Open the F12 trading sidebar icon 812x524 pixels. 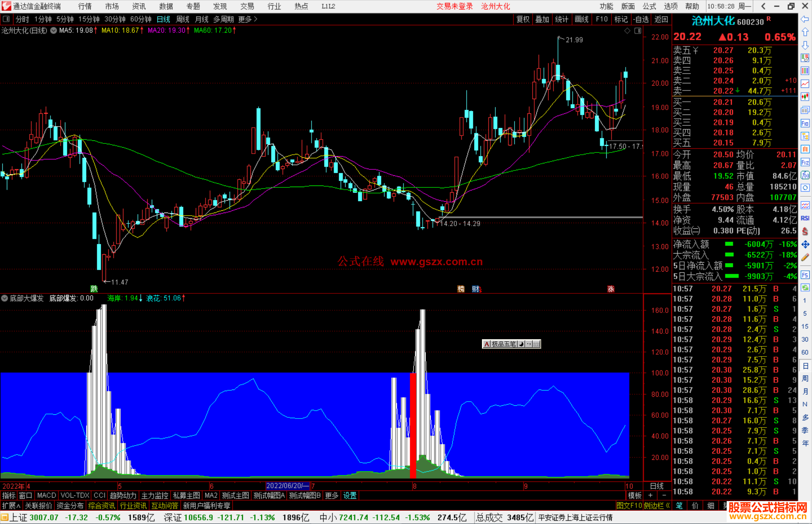click(805, 162)
